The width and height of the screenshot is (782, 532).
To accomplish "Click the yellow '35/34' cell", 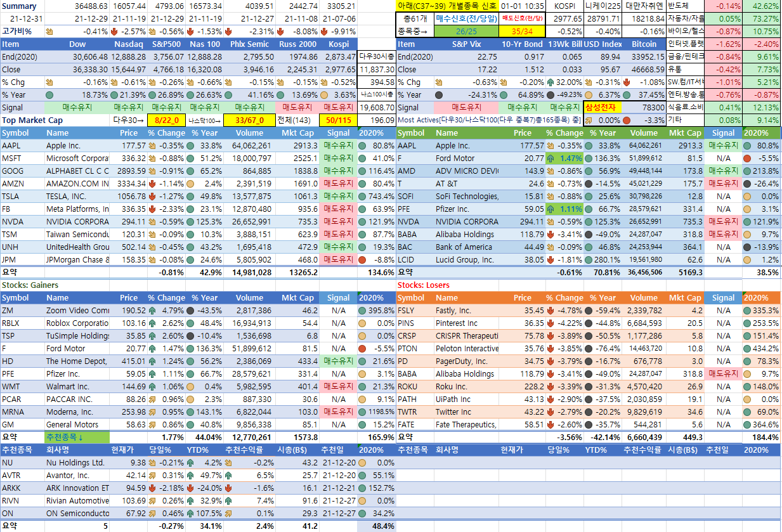I will pyautogui.click(x=521, y=31).
